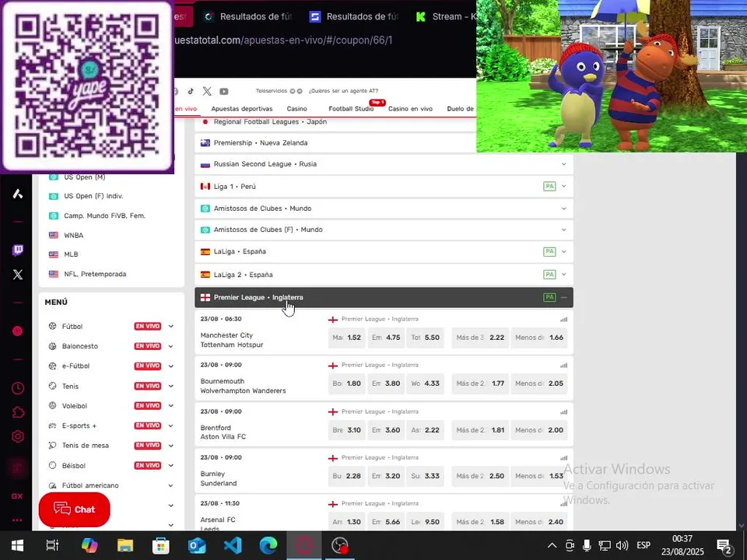
Task: Expand the Baloncesto menu chevron
Action: 170,346
